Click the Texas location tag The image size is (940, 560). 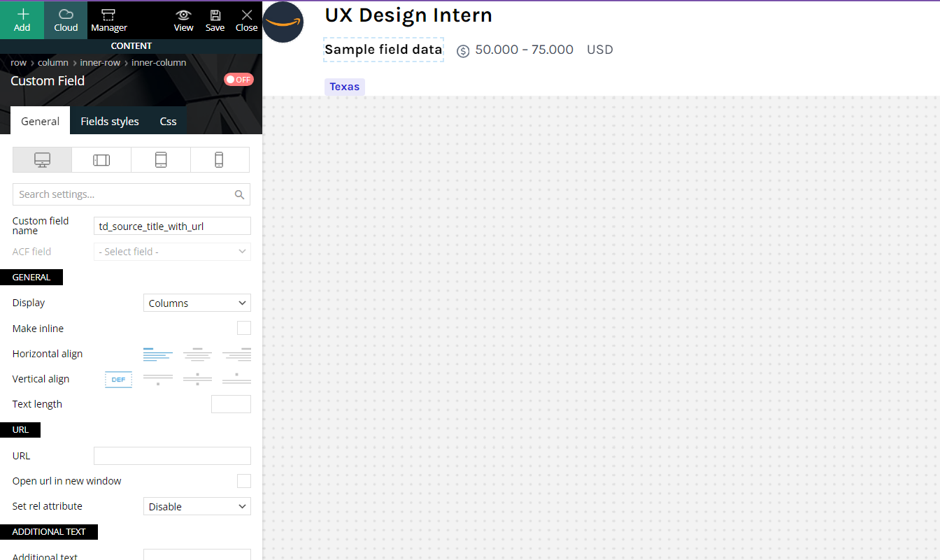(x=345, y=87)
